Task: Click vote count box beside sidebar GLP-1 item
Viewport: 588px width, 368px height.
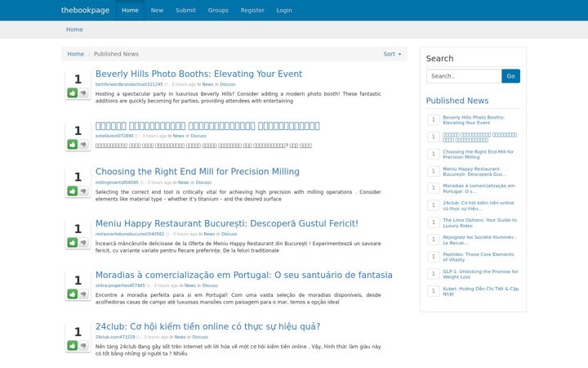Action: 434,274
